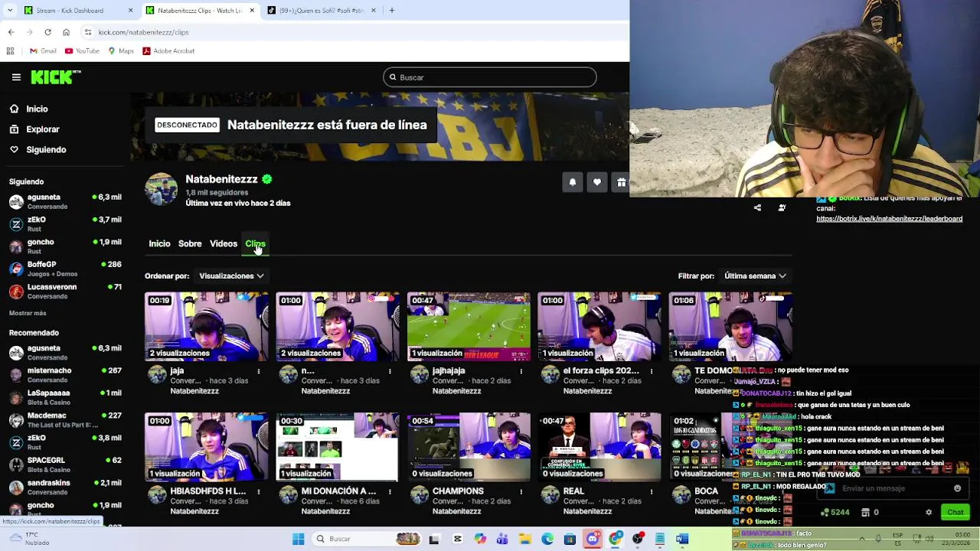This screenshot has width=980, height=551.
Task: Open BoffeGP channel in the sidebar
Action: pos(65,269)
